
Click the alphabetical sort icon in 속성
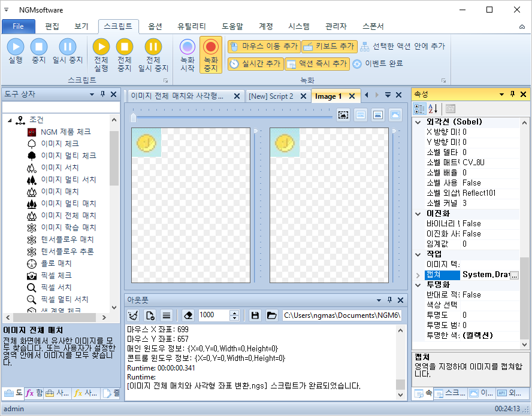point(433,109)
